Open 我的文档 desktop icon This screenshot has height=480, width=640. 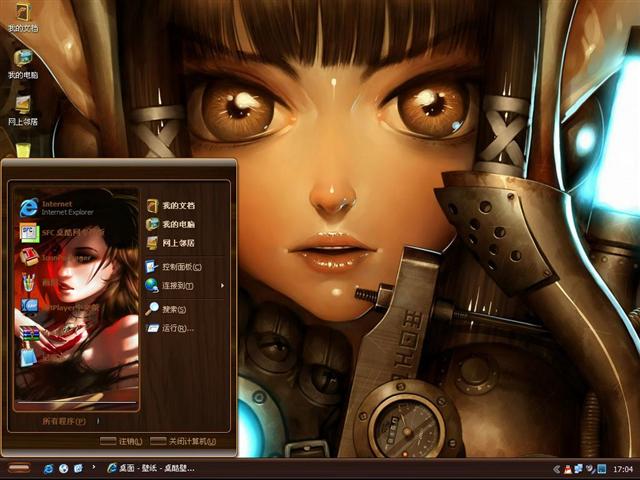(22, 14)
